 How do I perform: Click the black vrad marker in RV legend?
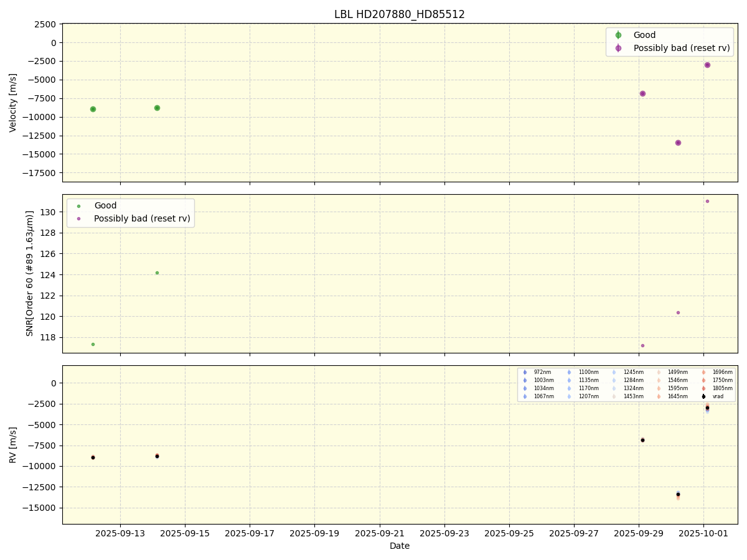tap(703, 396)
